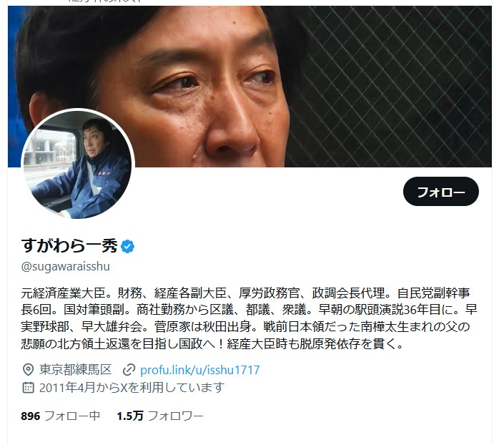
Task: Click the 1.5万 follower count number
Action: (x=130, y=416)
